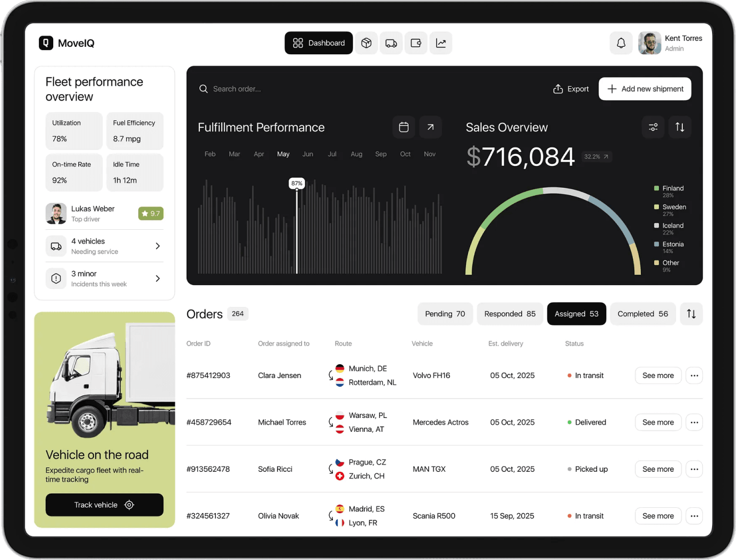
Task: See more for order #913562478
Action: click(658, 469)
